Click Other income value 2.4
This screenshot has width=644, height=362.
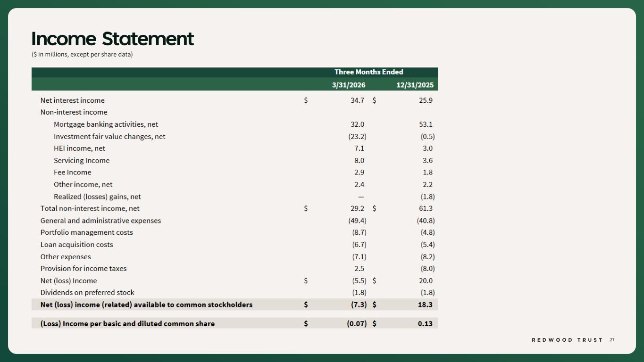[x=359, y=185]
